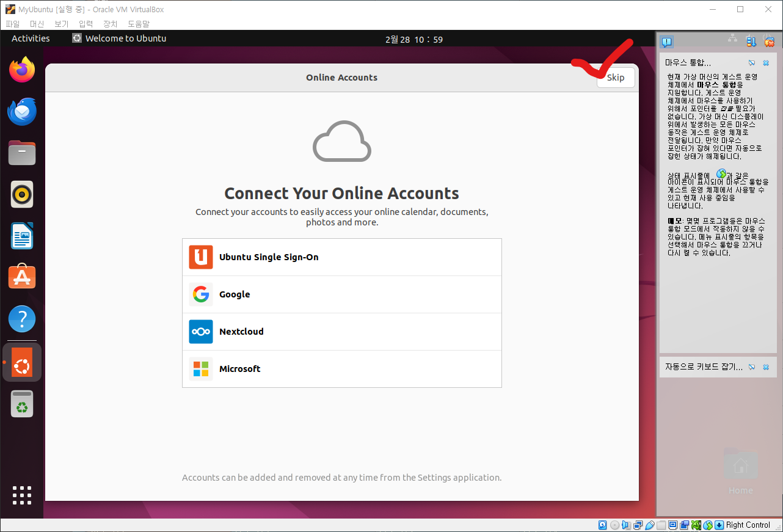Click Activities in the Ubuntu top bar
The width and height of the screenshot is (783, 532).
pyautogui.click(x=31, y=38)
